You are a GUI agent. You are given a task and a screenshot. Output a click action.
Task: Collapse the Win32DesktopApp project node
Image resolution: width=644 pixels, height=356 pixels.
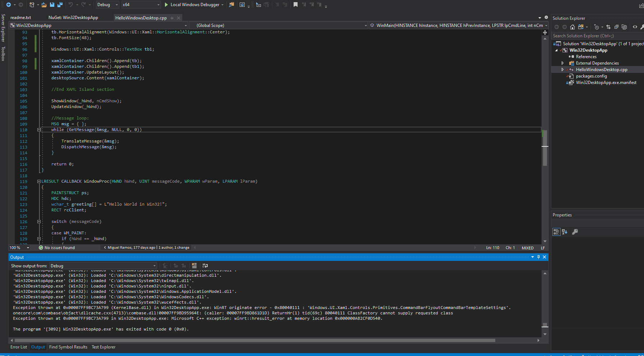tap(557, 50)
